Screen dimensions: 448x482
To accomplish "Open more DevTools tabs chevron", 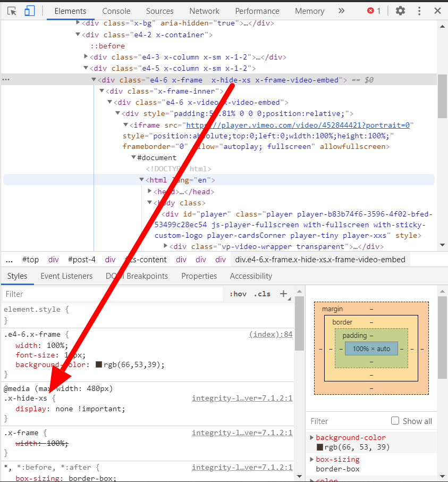I will (x=341, y=11).
